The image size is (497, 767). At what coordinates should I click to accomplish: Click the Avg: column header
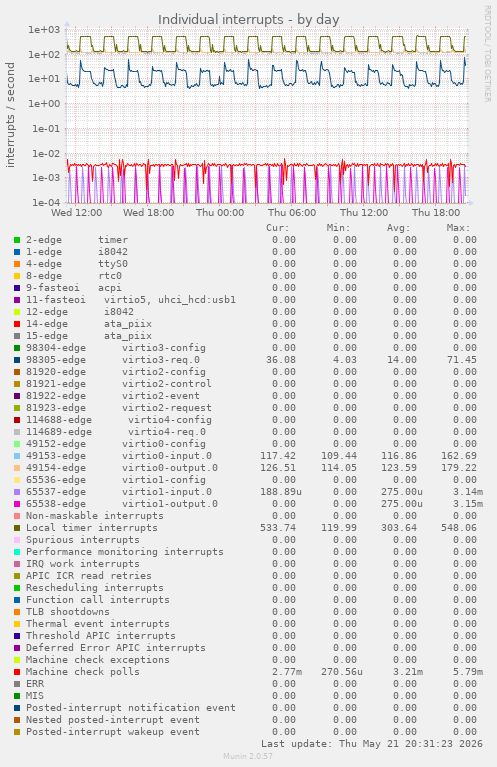click(398, 228)
